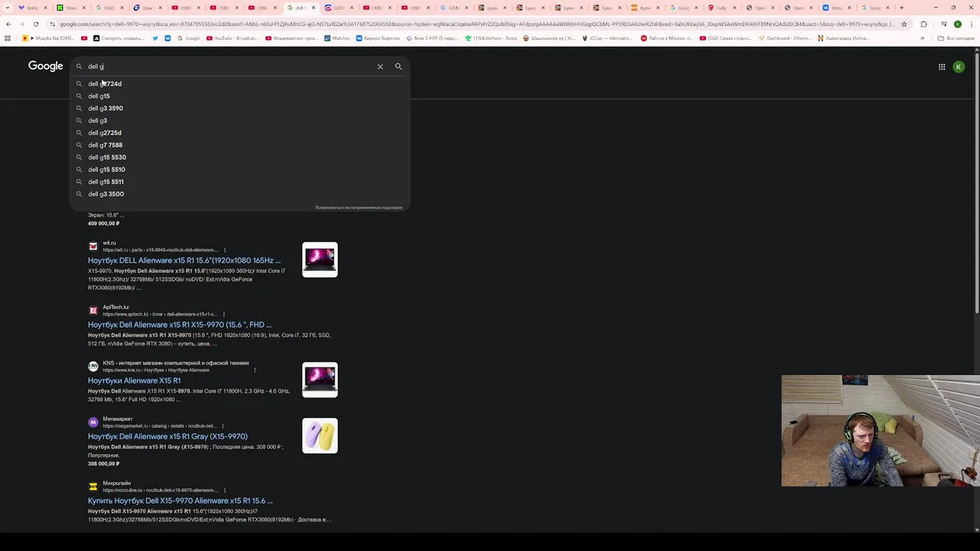Viewport: 980px width, 551px height.
Task: Switch to the GSM tab
Action: point(455,8)
